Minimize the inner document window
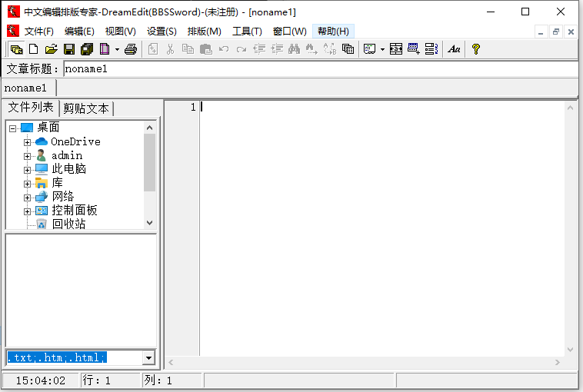Image resolution: width=583 pixels, height=392 pixels. (541, 32)
